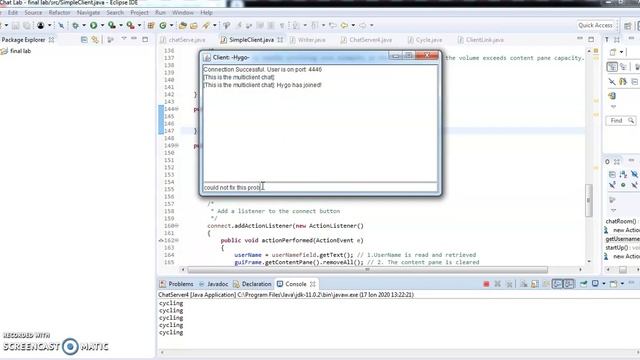Switch to the Writer.java editor tab
Screen dimensions: 640x360
pyautogui.click(x=307, y=40)
